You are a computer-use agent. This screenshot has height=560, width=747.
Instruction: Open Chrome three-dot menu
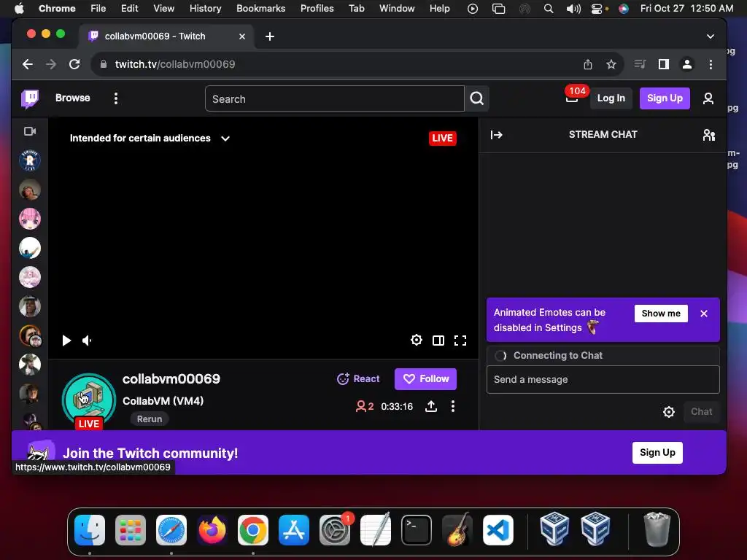tap(711, 64)
